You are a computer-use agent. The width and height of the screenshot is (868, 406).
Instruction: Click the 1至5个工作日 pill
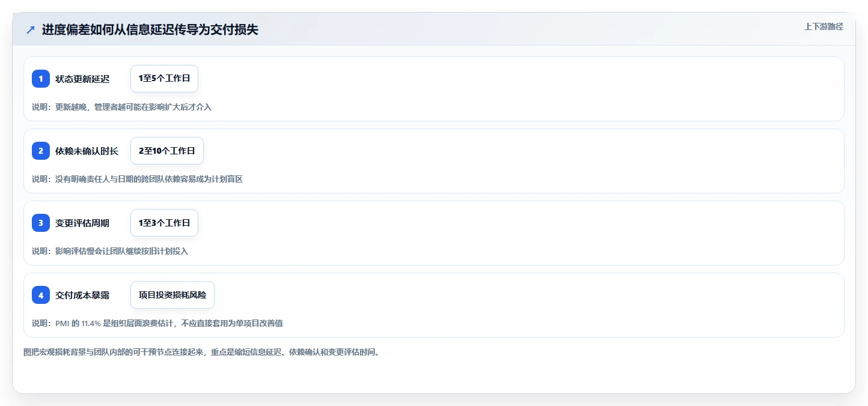coord(164,79)
